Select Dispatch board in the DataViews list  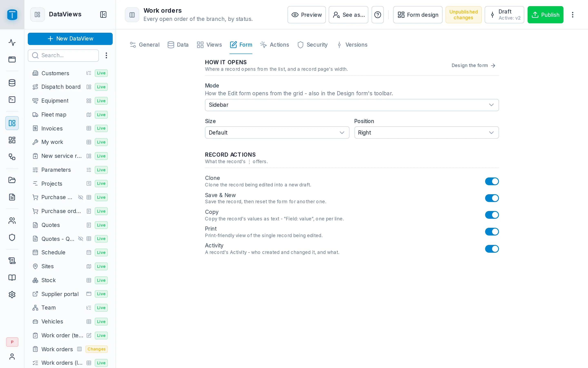[70, 87]
